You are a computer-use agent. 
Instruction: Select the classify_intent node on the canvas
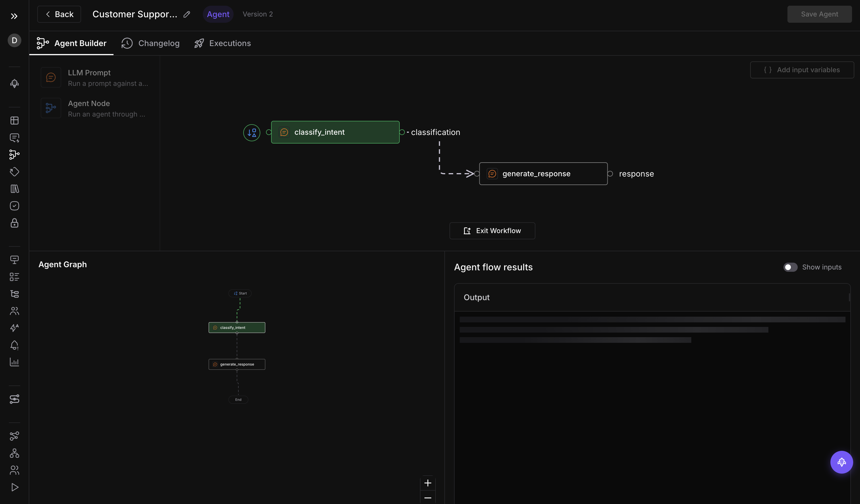(x=335, y=132)
